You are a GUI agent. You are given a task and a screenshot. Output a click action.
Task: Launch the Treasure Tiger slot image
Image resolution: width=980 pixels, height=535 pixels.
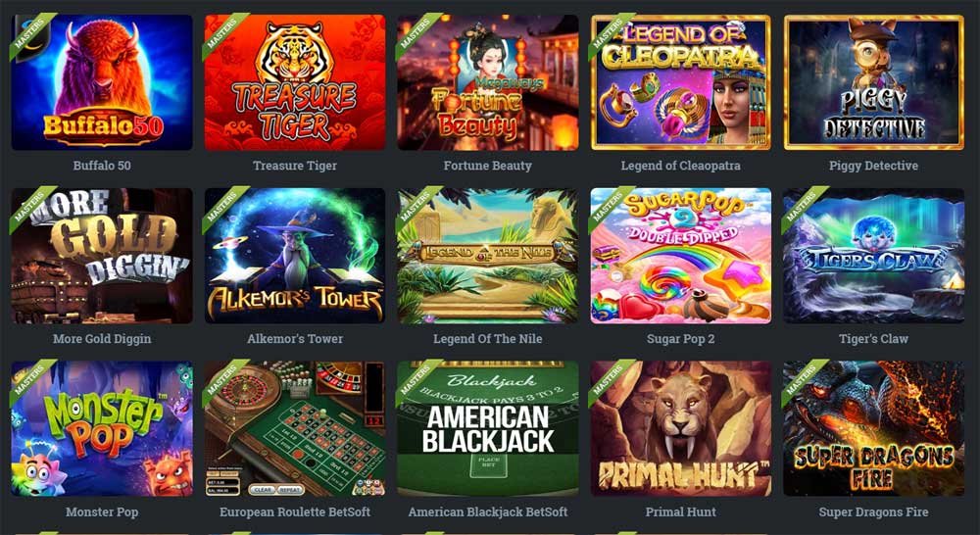[x=295, y=82]
